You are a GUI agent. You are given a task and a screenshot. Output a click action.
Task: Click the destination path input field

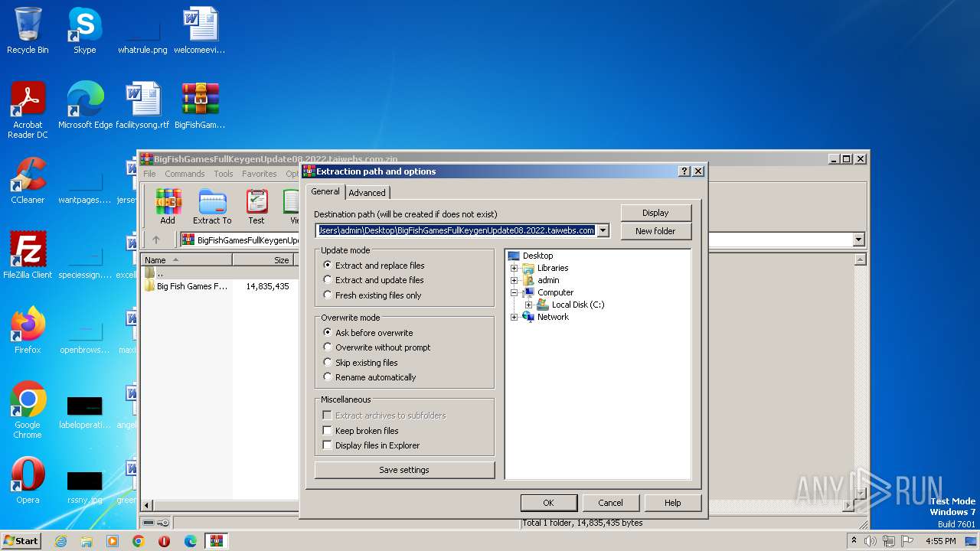pos(457,230)
